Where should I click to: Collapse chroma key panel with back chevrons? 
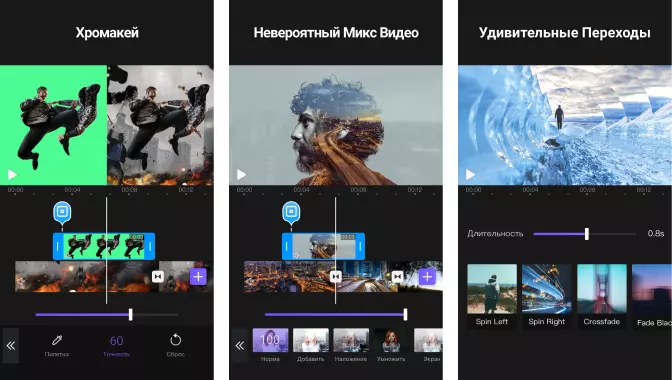pyautogui.click(x=11, y=346)
